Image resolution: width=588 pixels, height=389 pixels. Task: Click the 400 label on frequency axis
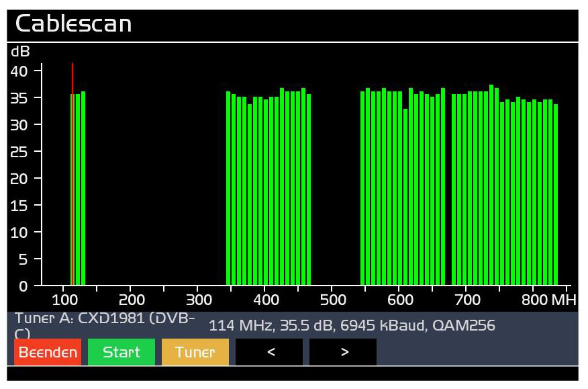(266, 300)
